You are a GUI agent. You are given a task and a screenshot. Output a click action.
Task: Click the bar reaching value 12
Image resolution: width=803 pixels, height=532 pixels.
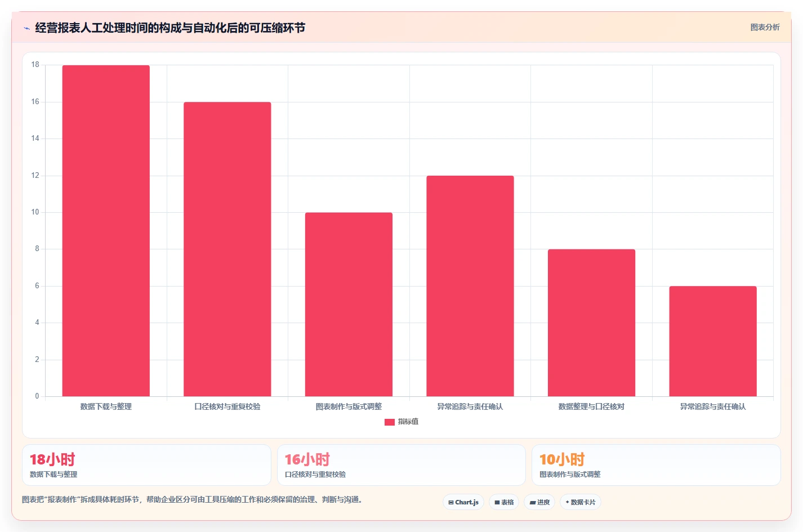[470, 286]
